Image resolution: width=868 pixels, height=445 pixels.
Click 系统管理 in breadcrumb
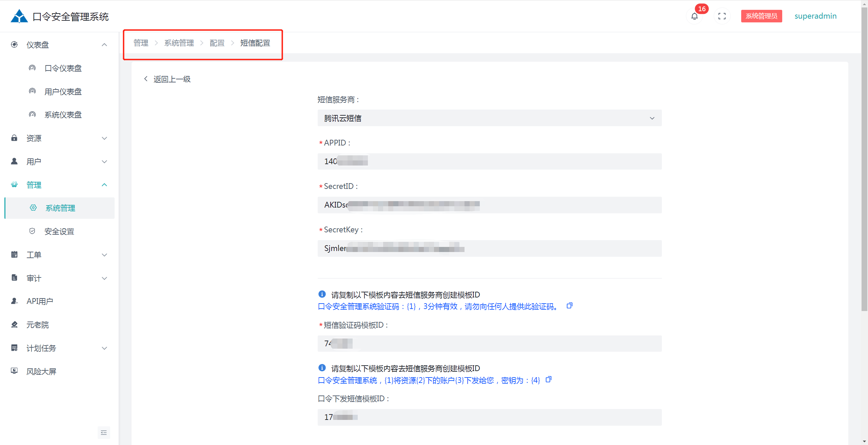point(179,43)
